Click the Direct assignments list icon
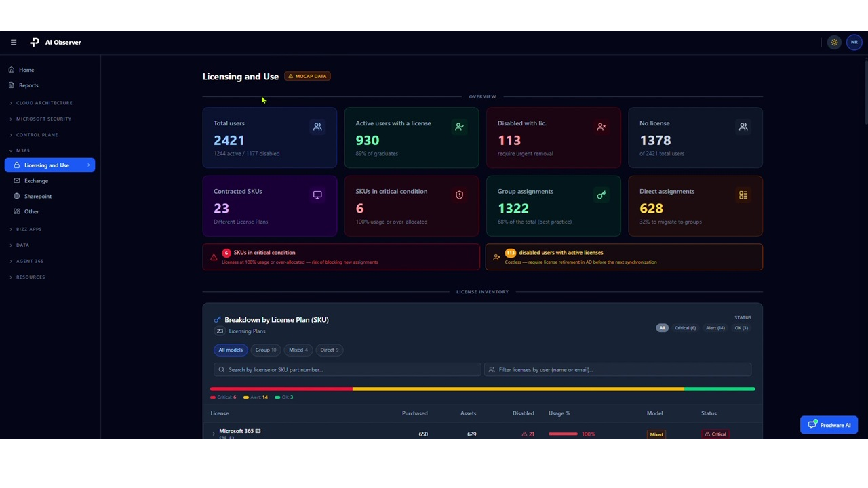Screen dimensions: 868x488 coord(743,195)
